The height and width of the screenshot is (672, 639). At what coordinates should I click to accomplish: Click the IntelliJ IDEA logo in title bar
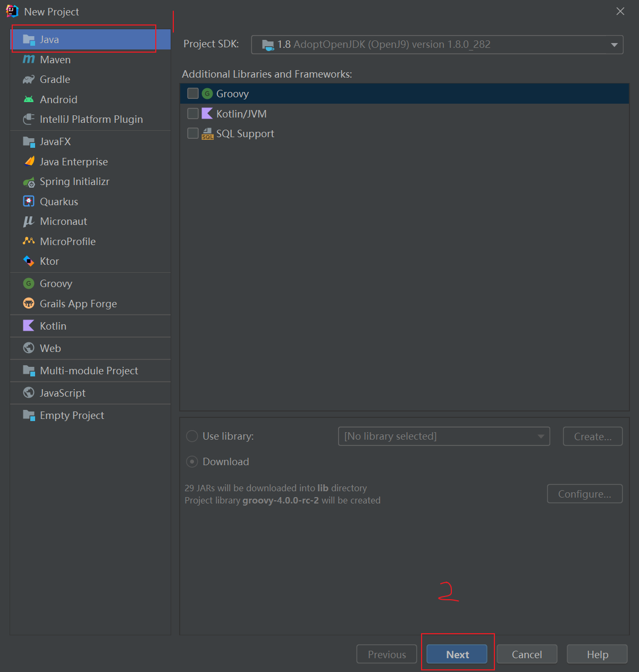pyautogui.click(x=12, y=11)
